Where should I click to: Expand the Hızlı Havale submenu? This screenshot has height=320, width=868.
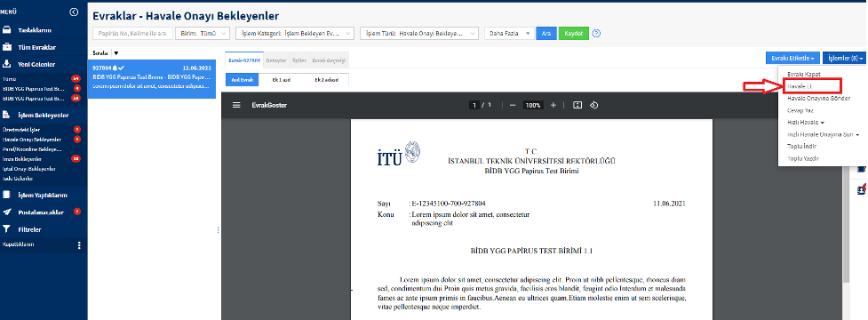tap(806, 123)
